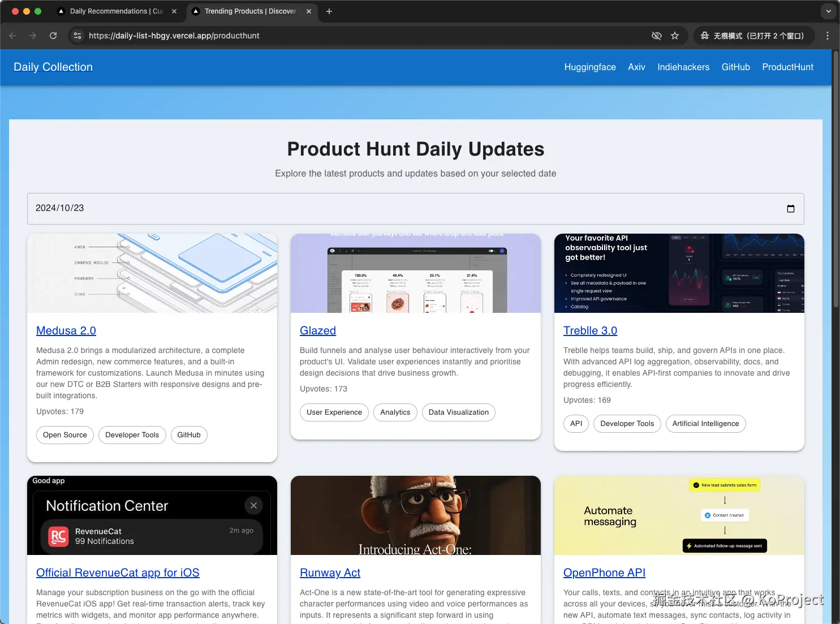Click the User Experience tag

[334, 412]
